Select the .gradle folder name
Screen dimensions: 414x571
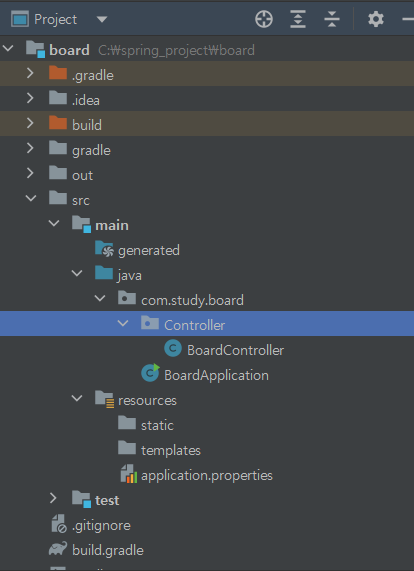pos(93,75)
